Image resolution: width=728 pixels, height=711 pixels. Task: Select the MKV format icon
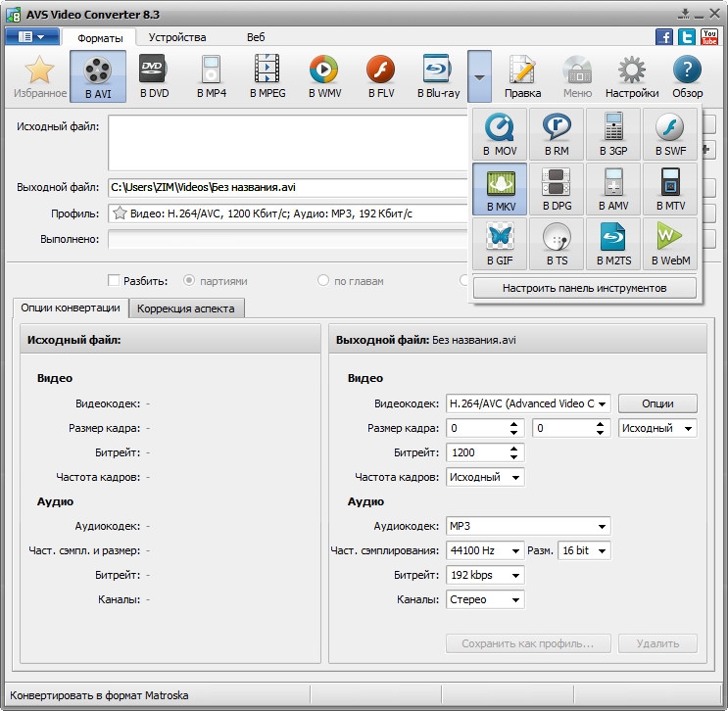coord(500,189)
